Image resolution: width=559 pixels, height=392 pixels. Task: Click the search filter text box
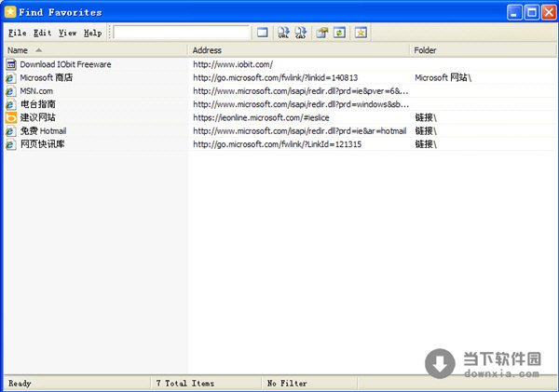pyautogui.click(x=182, y=33)
